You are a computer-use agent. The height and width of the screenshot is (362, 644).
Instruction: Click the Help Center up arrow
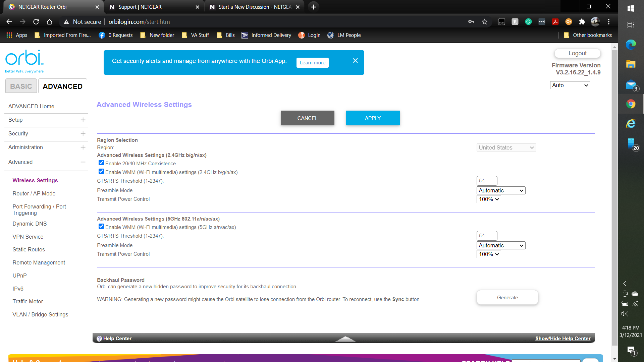(345, 339)
